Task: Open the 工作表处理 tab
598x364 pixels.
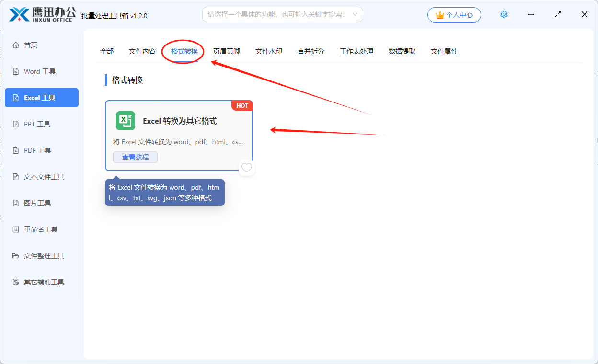Action: tap(356, 51)
